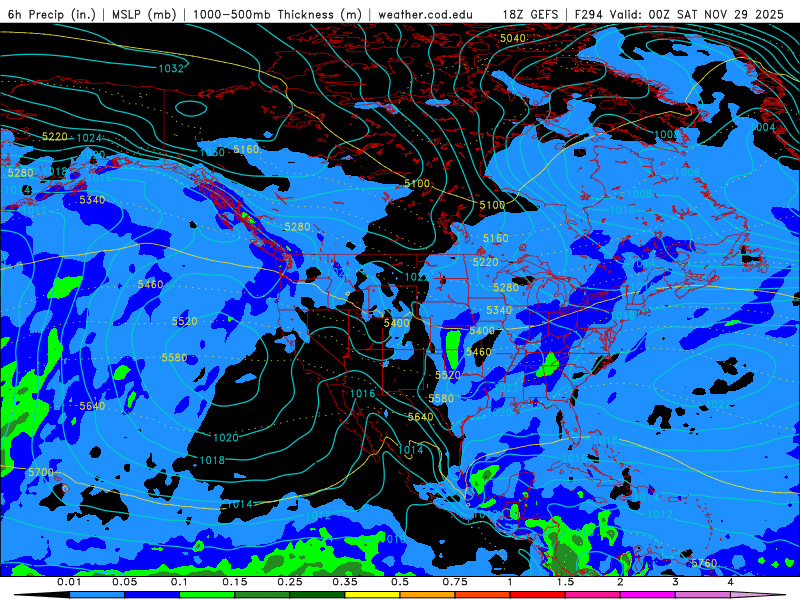Click the '1000-500mb Thickness (m)' header label
The image size is (800, 600).
[277, 14]
